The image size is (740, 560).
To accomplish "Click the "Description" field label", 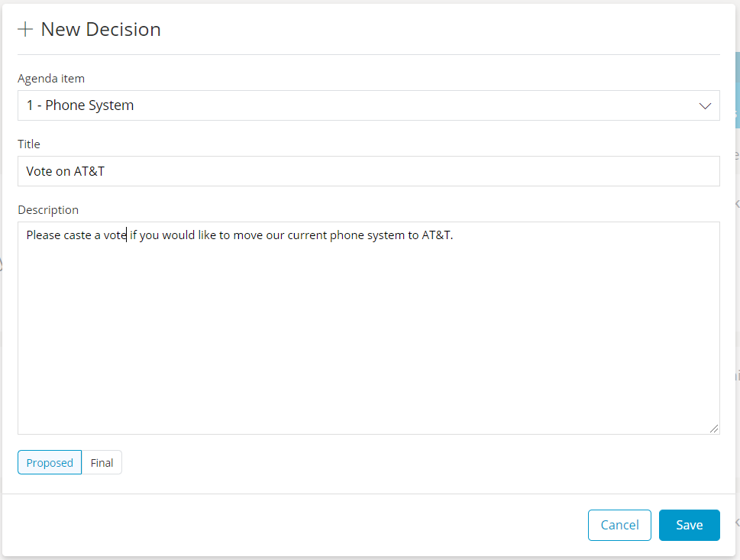I will [x=48, y=209].
